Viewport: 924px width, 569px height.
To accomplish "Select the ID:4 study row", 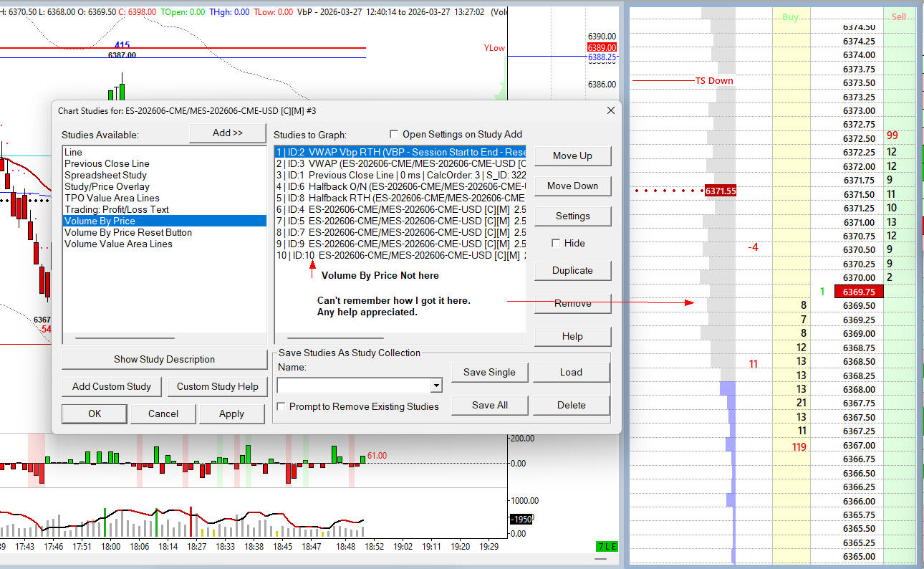I will coord(400,209).
